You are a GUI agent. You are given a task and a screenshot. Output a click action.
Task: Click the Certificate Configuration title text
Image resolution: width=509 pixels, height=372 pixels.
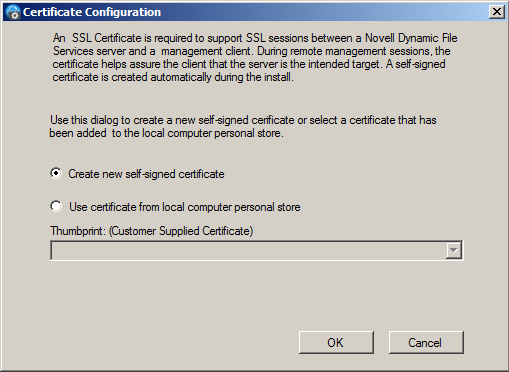pos(92,12)
